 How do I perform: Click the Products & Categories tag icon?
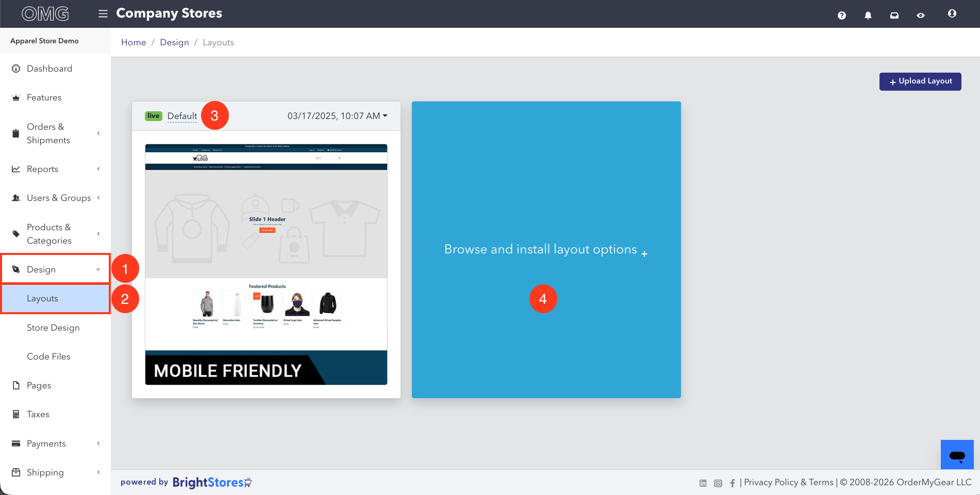pos(16,234)
